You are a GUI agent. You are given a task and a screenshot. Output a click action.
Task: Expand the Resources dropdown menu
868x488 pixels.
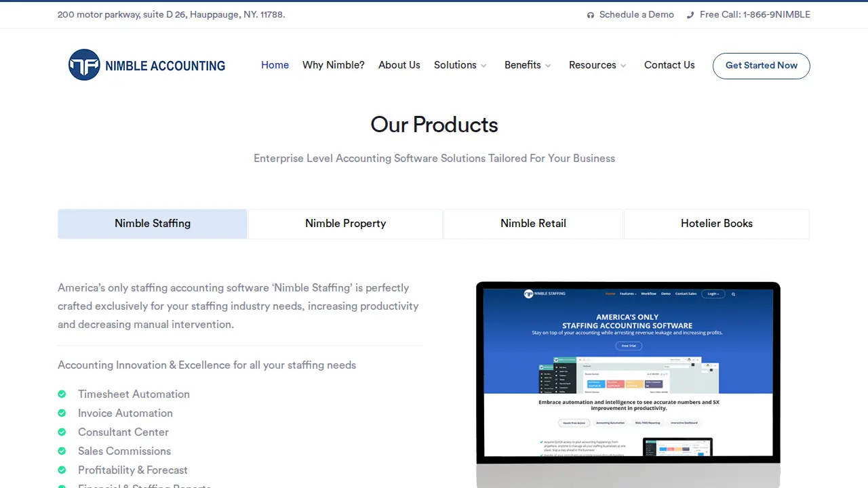pos(597,65)
